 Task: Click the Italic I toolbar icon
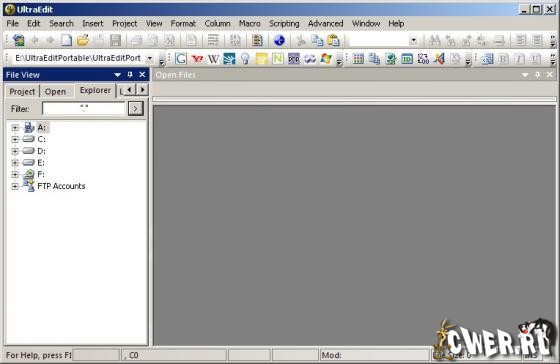[519, 59]
